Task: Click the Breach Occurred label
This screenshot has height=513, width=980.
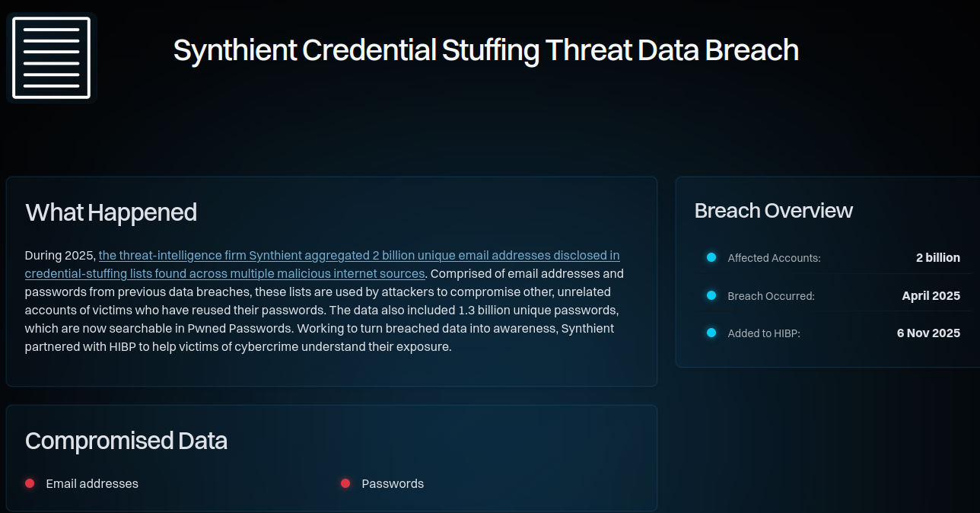Action: (771, 296)
